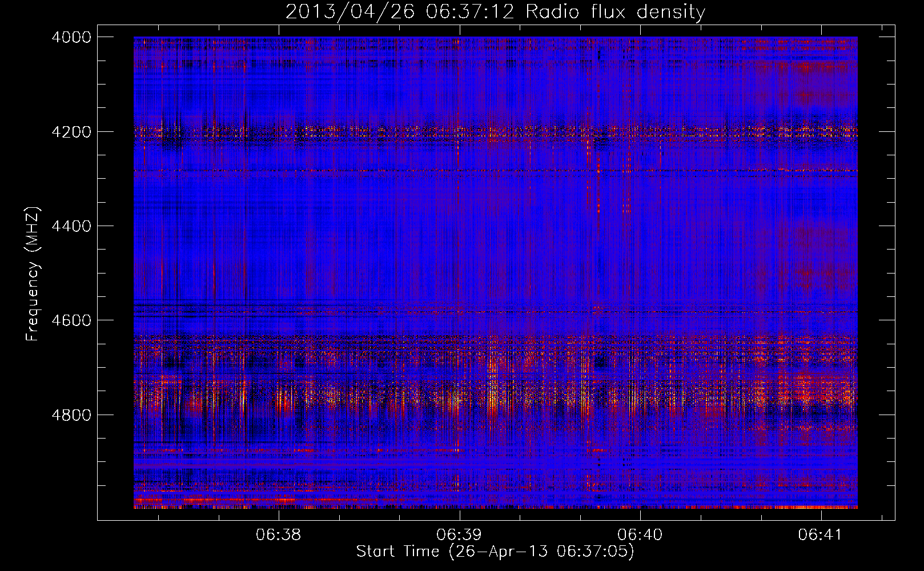Viewport: 924px width, 571px height.
Task: Click the 4600 frequency tick label
Action: 71,320
